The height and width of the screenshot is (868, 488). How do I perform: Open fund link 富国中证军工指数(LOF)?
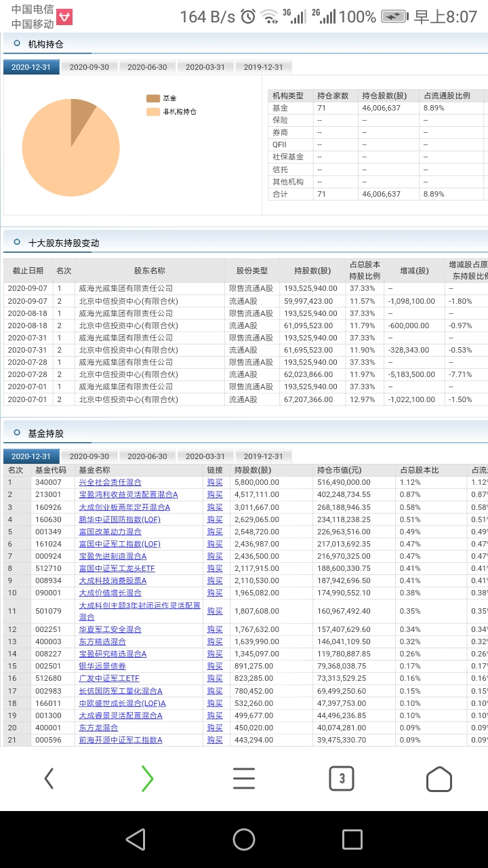point(120,544)
